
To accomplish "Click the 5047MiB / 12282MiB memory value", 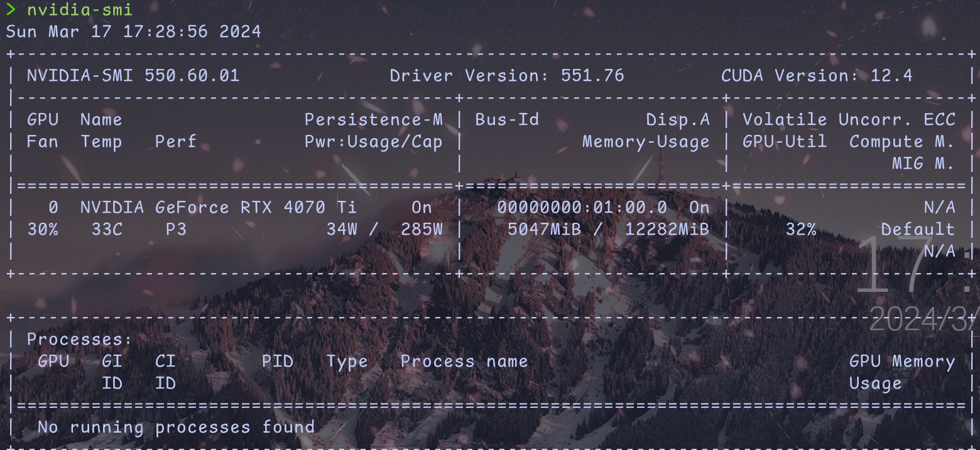I will (609, 230).
